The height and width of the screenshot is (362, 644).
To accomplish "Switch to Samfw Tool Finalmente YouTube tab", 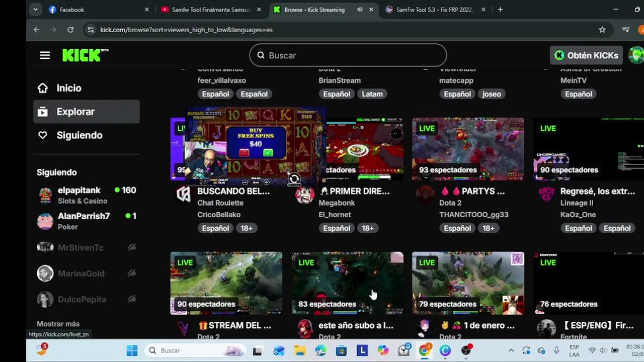I will 210,10.
